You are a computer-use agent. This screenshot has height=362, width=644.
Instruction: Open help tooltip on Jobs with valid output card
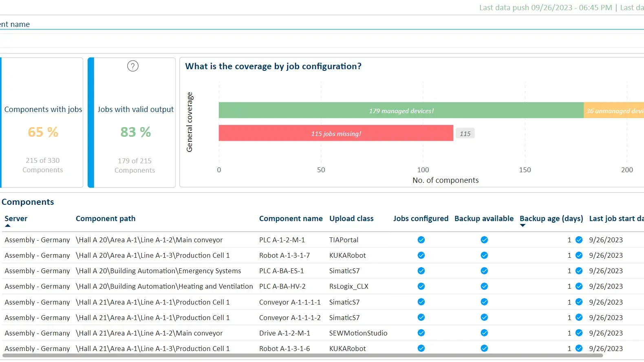pos(133,66)
